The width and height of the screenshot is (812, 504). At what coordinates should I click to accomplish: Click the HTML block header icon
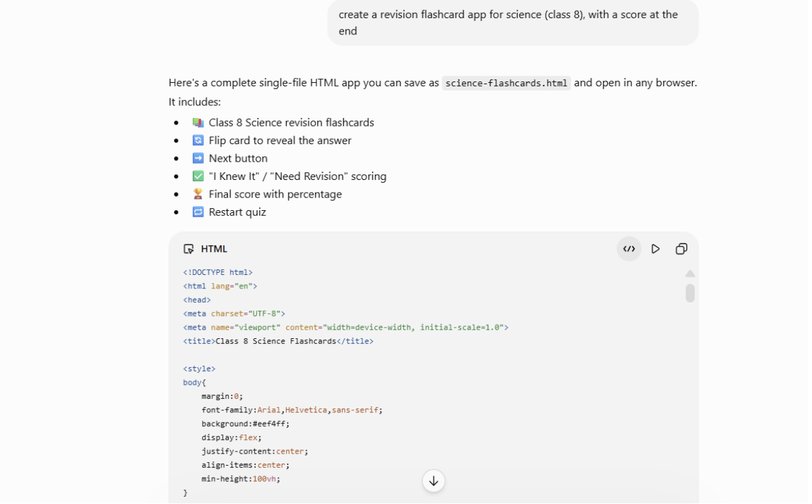(x=189, y=249)
